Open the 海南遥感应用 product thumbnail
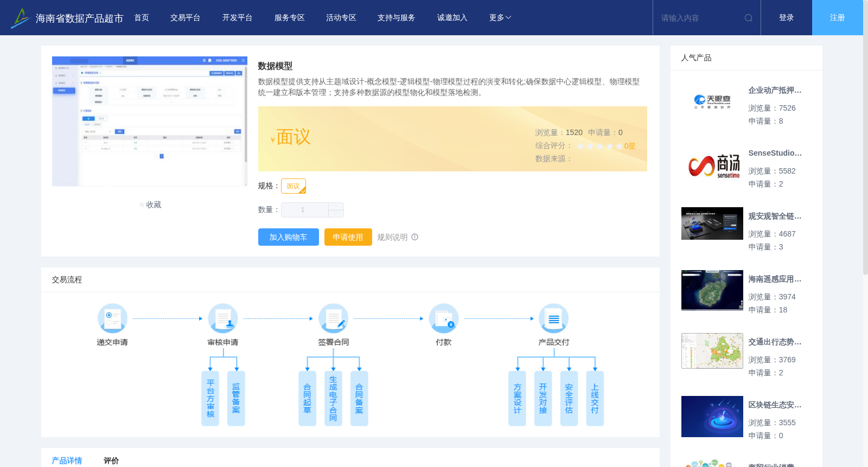Screen dimensions: 868x467 pos(712,290)
